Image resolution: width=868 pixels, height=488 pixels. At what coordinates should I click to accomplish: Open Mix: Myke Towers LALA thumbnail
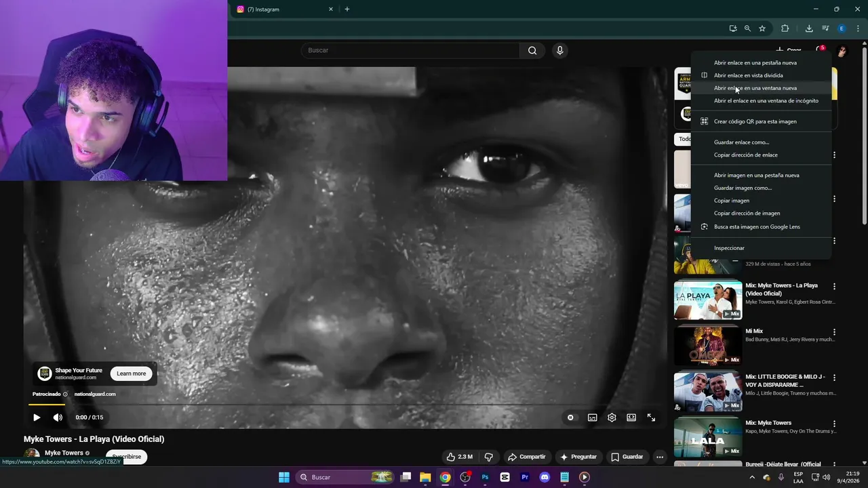pyautogui.click(x=708, y=437)
